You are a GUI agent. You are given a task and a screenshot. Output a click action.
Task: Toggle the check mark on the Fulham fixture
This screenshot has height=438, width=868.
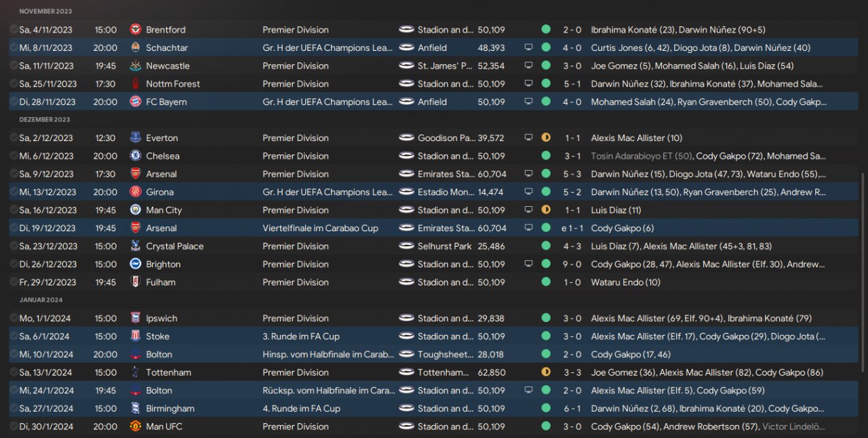[x=14, y=282]
